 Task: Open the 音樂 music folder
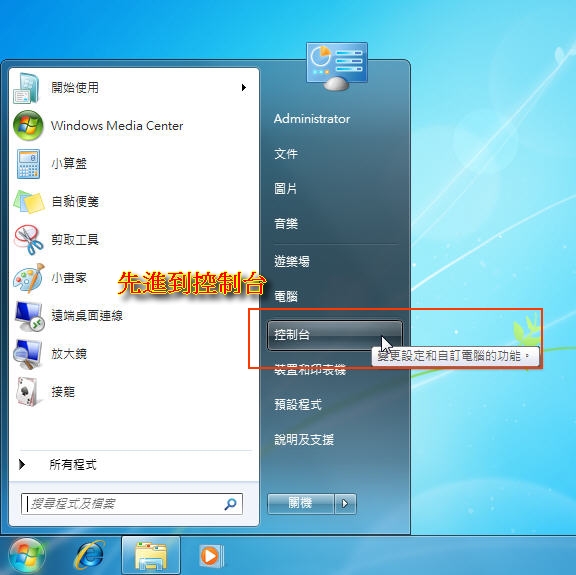(286, 224)
